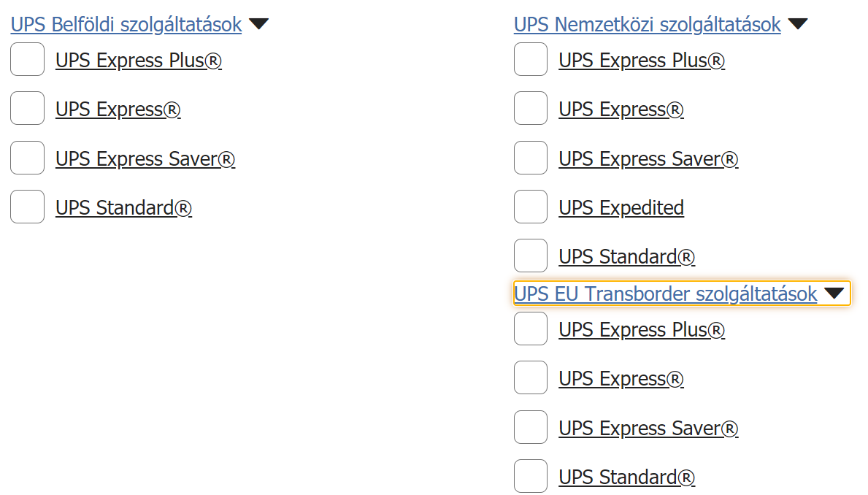
Task: Check UPS Express Plus under Nemzetközi
Action: click(531, 60)
